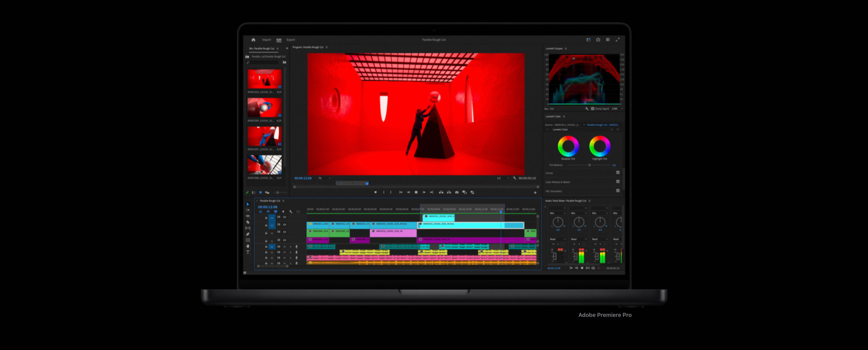This screenshot has width=868, height=350.
Task: Hide track V1 with eye icon
Action: coord(285,240)
